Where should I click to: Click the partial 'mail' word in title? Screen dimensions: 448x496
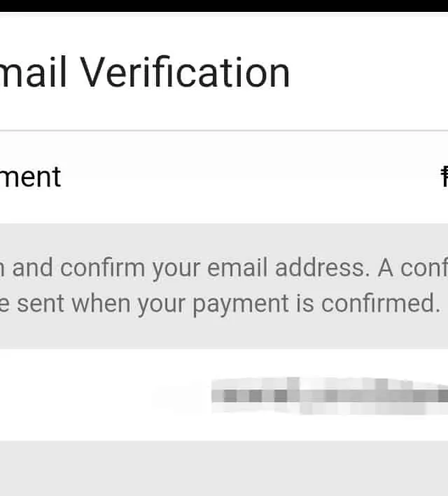(34, 73)
